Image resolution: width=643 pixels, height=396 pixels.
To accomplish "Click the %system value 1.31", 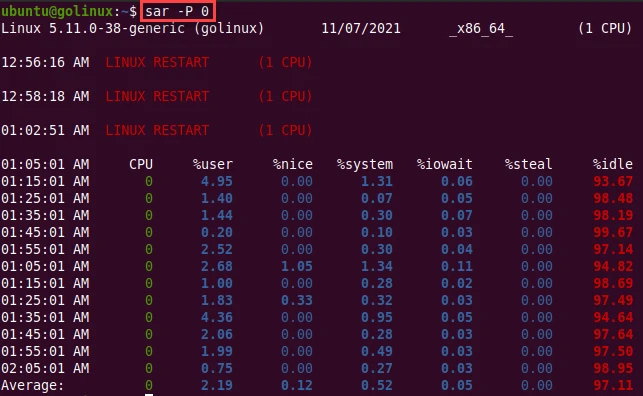I will [376, 181].
